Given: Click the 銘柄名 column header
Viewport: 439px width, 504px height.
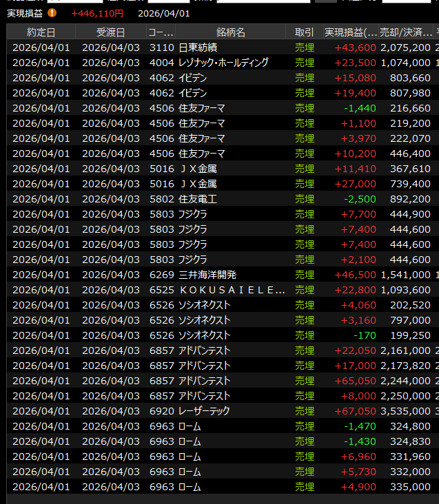Looking at the screenshot, I should pyautogui.click(x=230, y=32).
